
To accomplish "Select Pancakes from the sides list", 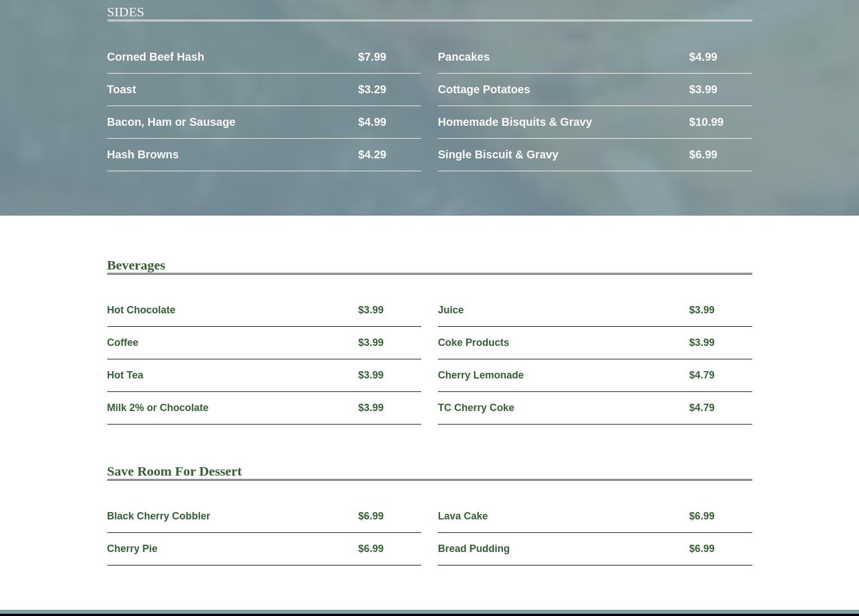I will click(463, 57).
